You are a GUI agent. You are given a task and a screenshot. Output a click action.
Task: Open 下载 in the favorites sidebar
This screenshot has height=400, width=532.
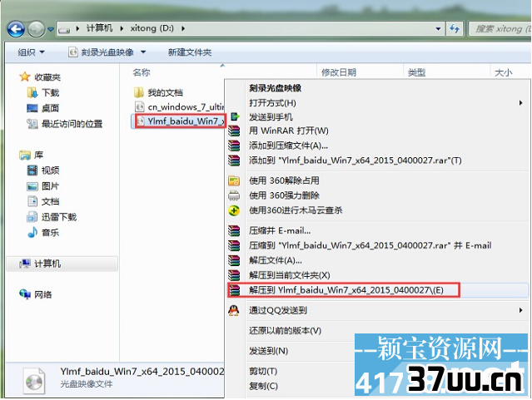click(x=50, y=92)
